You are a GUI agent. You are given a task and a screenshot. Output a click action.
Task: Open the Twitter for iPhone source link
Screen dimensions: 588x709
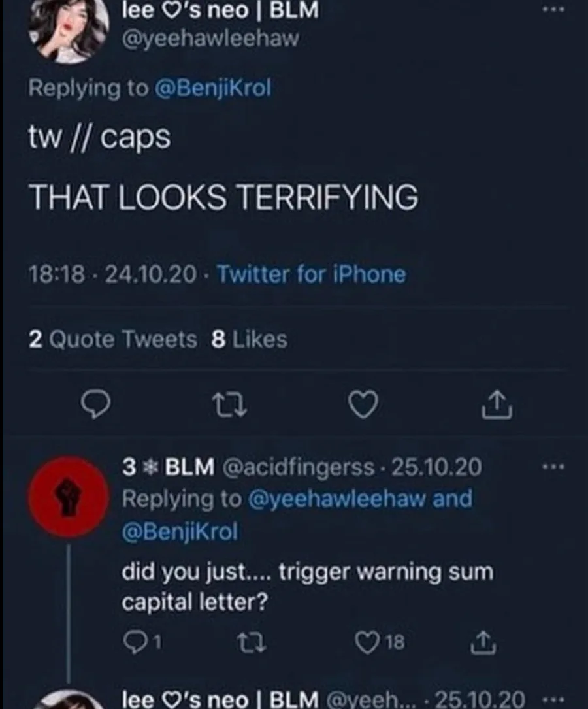(x=311, y=274)
